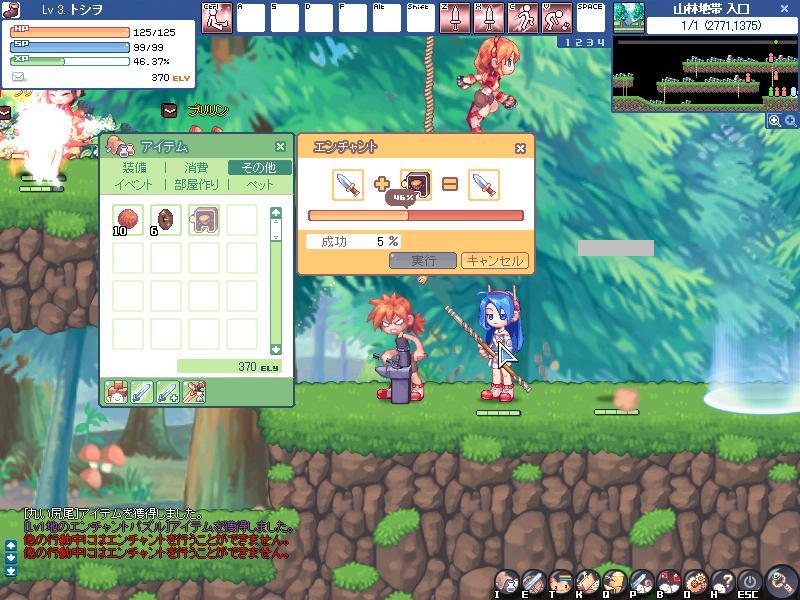The width and height of the screenshot is (800, 600).
Task: Click the blue-haired character with staff
Action: click(x=499, y=344)
